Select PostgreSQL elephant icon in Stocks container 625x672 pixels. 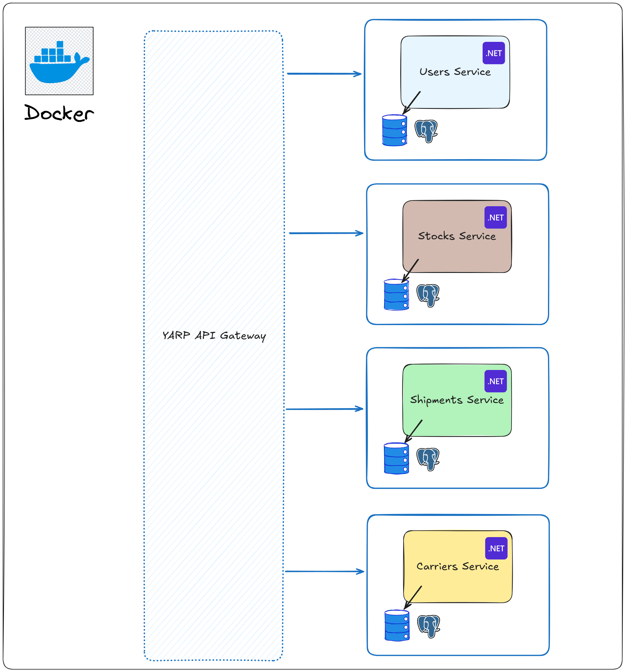pyautogui.click(x=428, y=295)
